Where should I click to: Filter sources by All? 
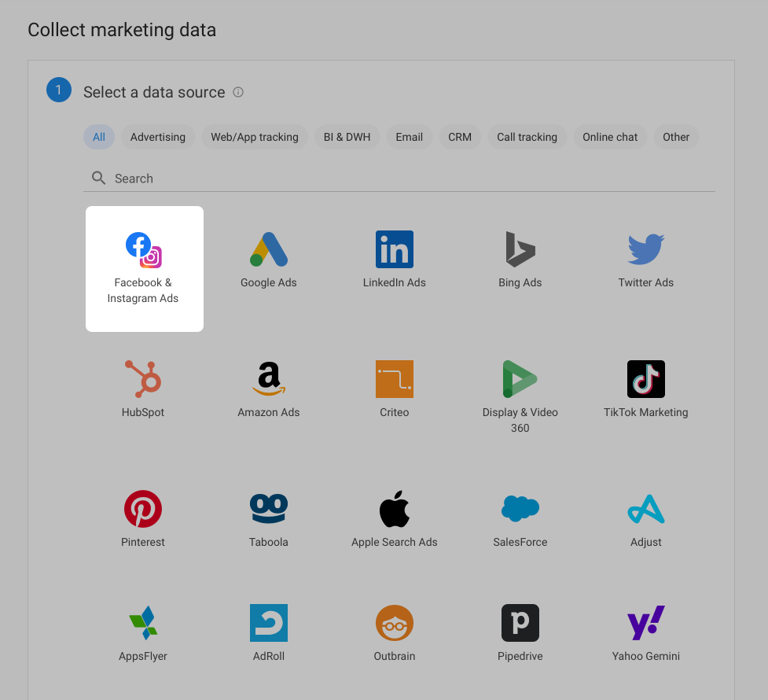click(x=99, y=137)
